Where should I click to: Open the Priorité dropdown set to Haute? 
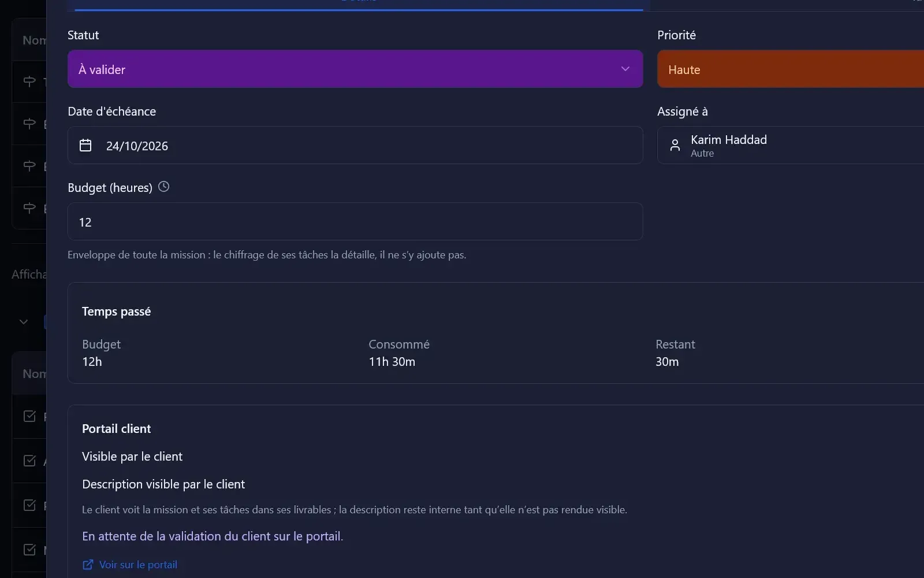[x=791, y=69]
